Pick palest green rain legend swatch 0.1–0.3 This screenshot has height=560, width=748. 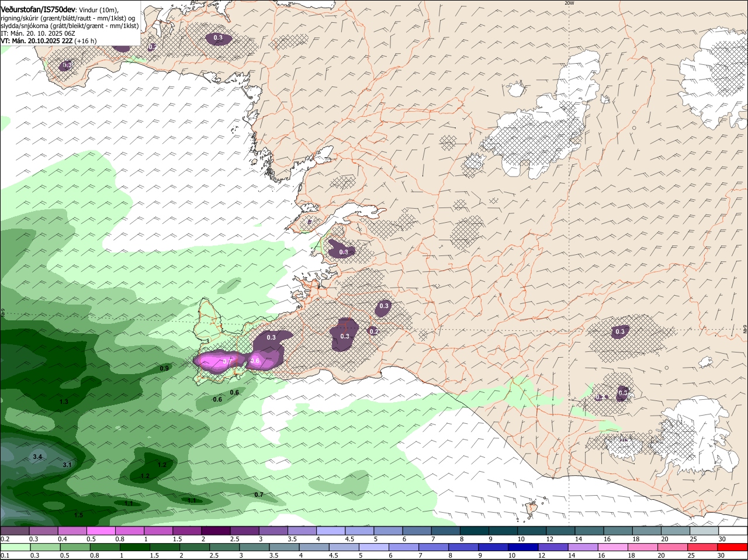point(15,547)
